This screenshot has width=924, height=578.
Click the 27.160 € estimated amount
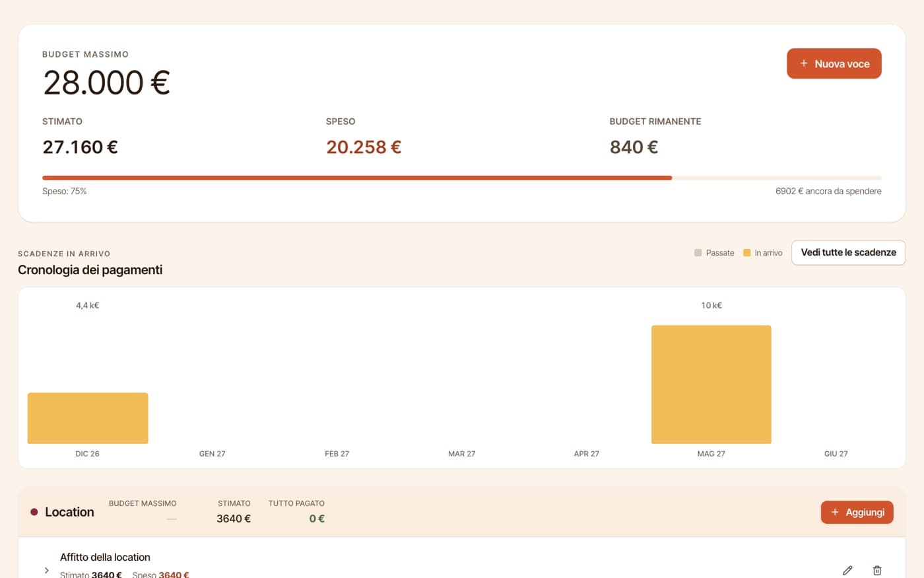pyautogui.click(x=80, y=147)
